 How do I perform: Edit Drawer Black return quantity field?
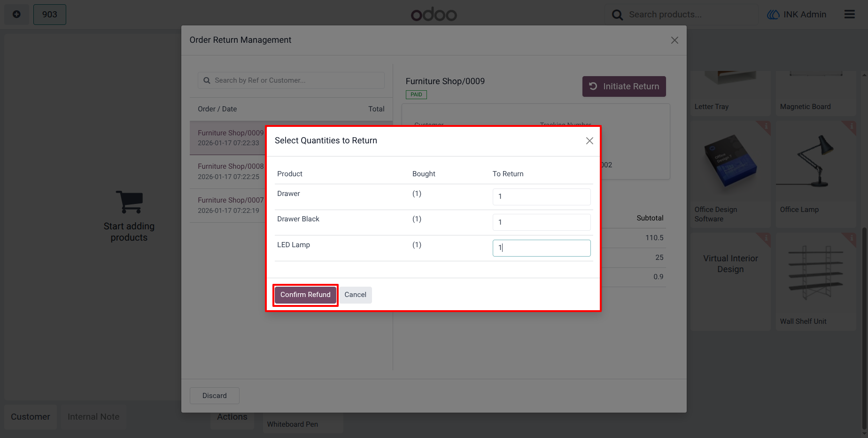pos(542,222)
